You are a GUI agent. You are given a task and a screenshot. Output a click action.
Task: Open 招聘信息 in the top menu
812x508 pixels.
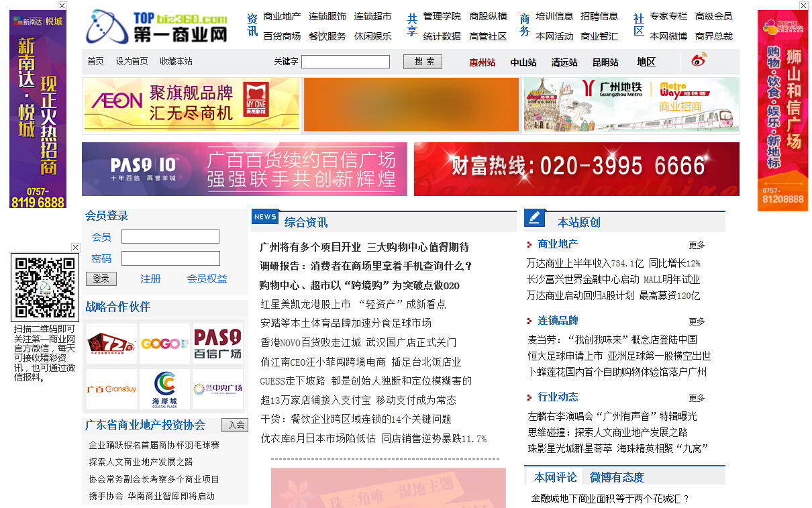pos(599,16)
